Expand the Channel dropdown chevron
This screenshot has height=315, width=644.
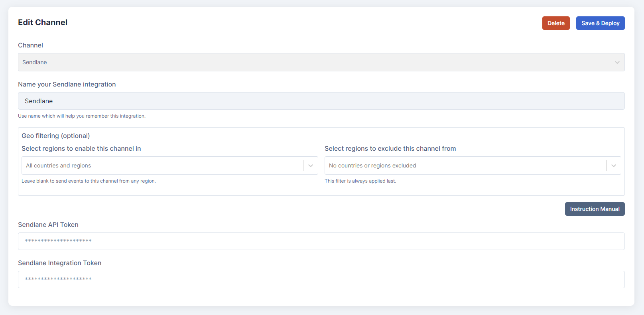[617, 62]
